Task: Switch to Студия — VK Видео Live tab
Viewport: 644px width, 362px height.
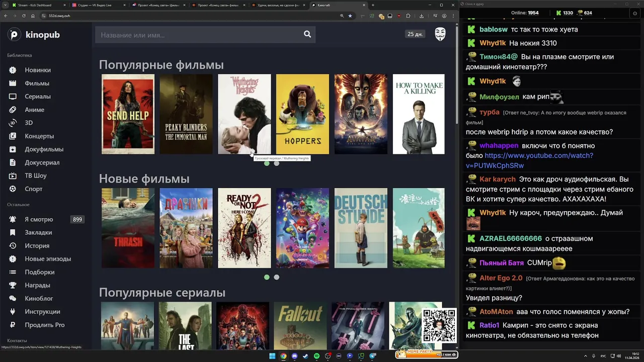Action: tap(98, 5)
